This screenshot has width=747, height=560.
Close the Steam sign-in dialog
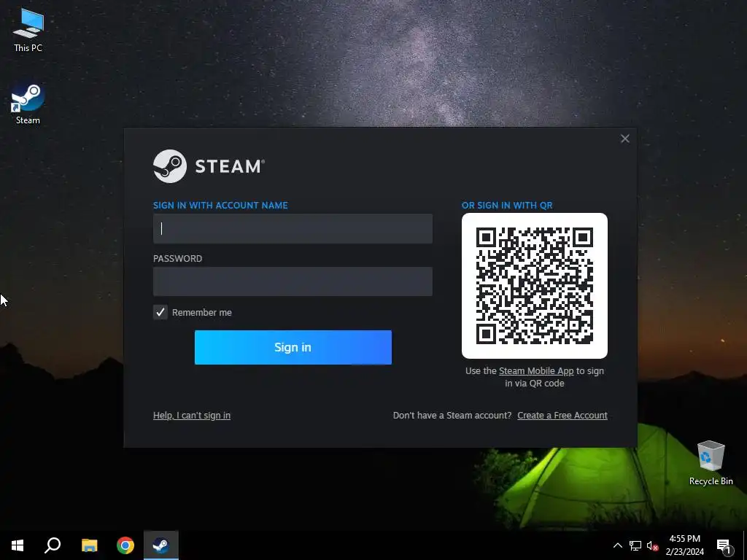625,139
